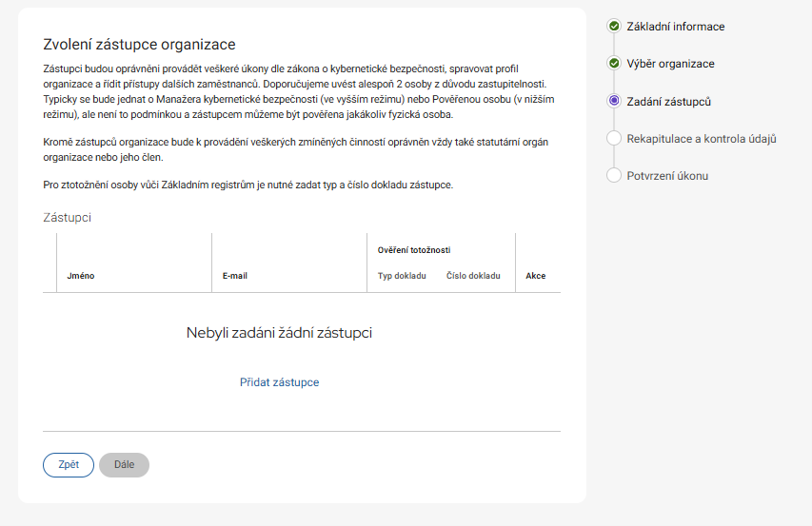Image resolution: width=812 pixels, height=526 pixels.
Task: Click the empty step circle for Rekapitulace
Action: 613,139
